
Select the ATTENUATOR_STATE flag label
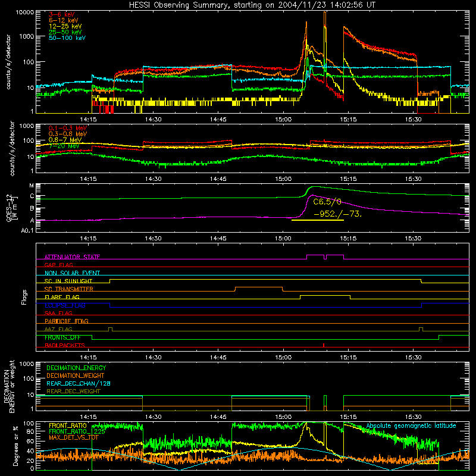click(x=72, y=257)
